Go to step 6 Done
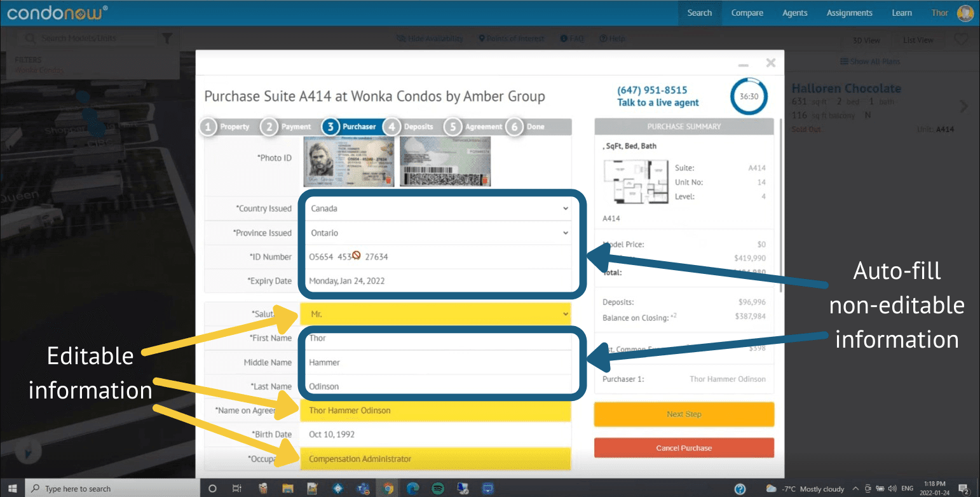 pyautogui.click(x=527, y=126)
